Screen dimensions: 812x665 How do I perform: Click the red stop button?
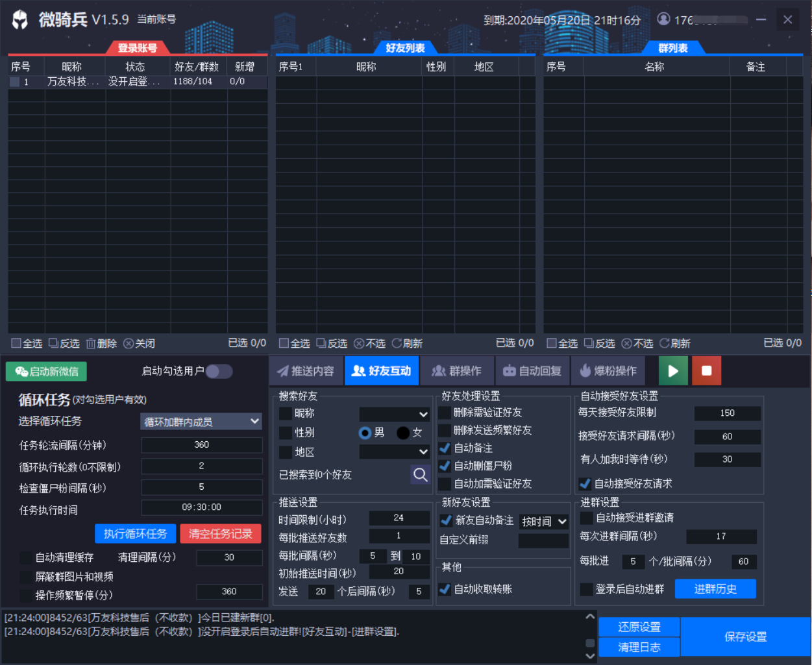(706, 371)
